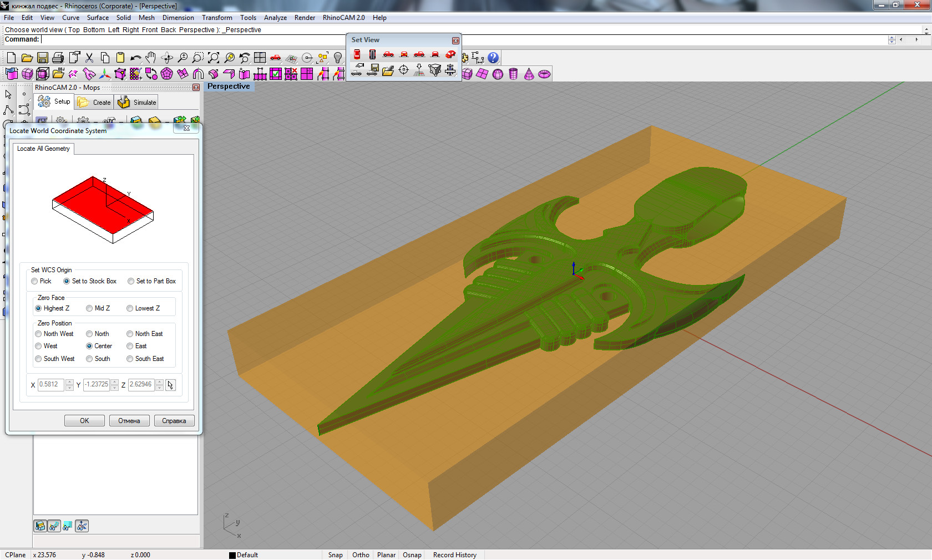The height and width of the screenshot is (560, 932).
Task: Click the black Default layer color swatch
Action: click(x=232, y=555)
